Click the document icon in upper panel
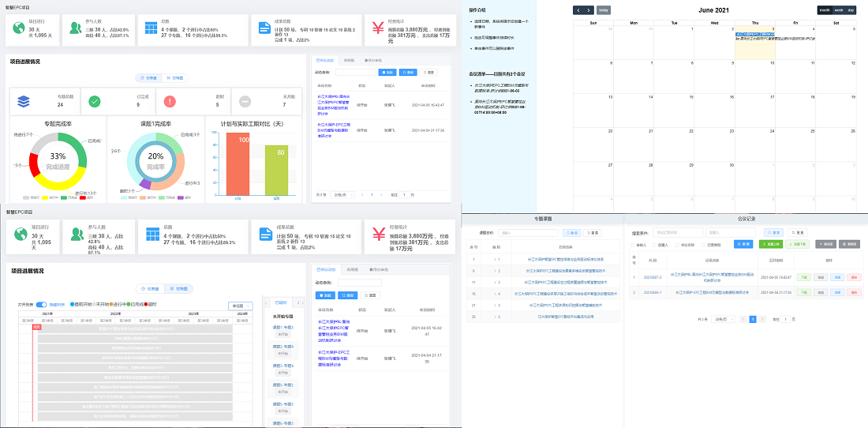Screen dimensions: 868x428 point(266,28)
